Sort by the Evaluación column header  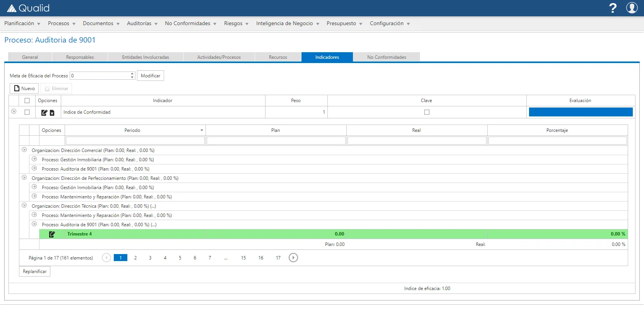pos(580,101)
